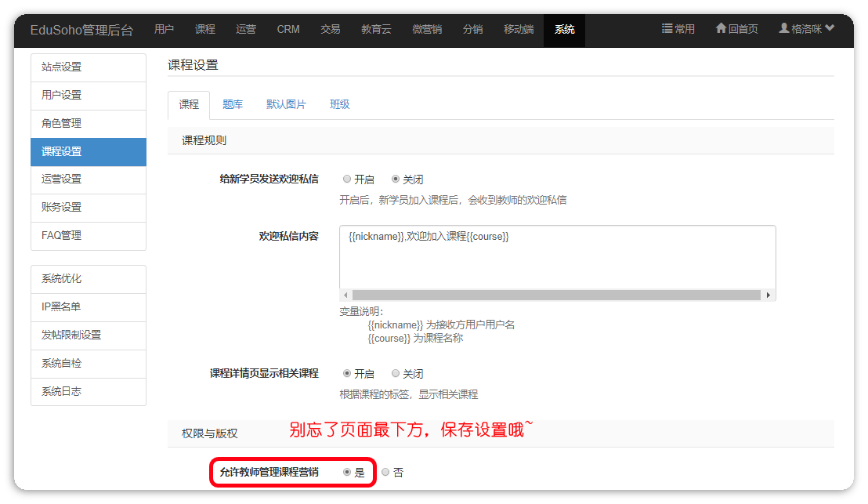
Task: Switch to the 默认图片 tab
Action: point(286,104)
